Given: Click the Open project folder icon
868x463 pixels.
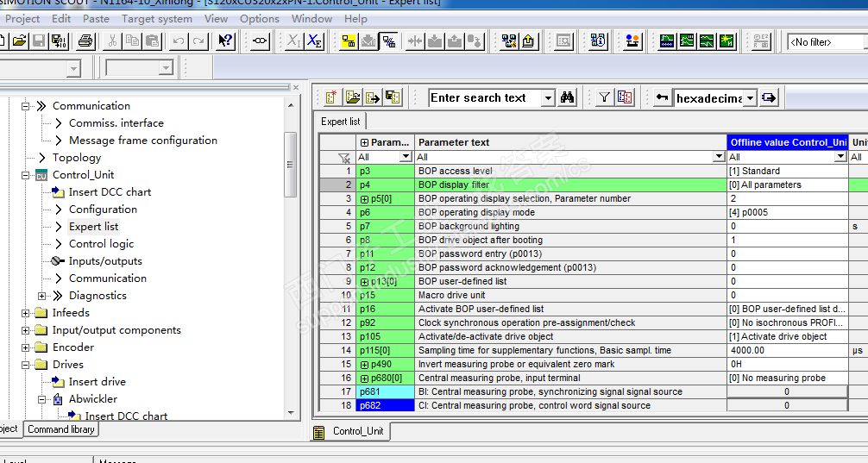Looking at the screenshot, I should pos(18,41).
